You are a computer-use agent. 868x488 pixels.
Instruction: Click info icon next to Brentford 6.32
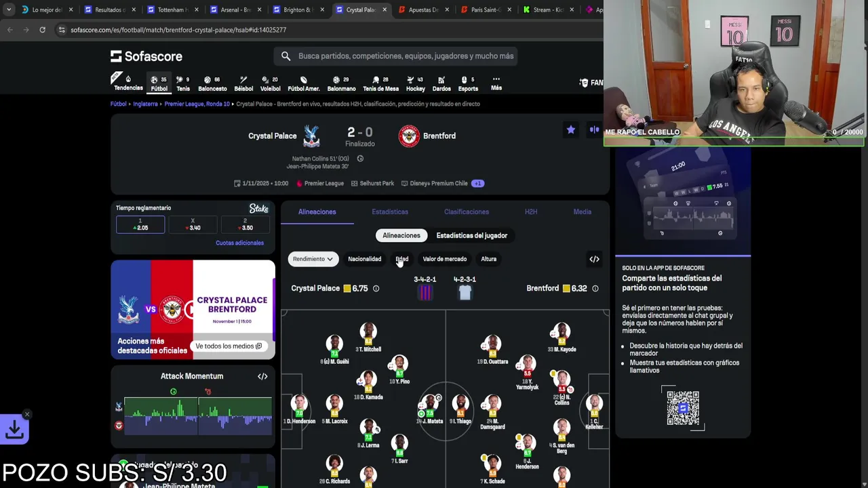(x=595, y=289)
